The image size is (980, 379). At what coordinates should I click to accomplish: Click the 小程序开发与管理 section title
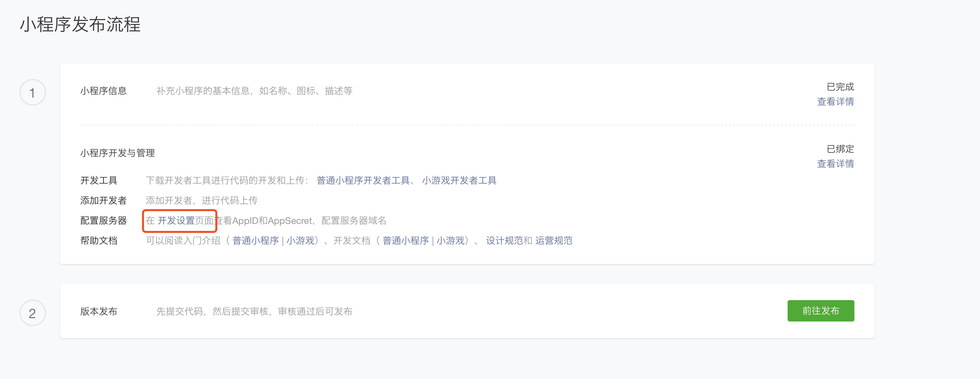coord(117,153)
